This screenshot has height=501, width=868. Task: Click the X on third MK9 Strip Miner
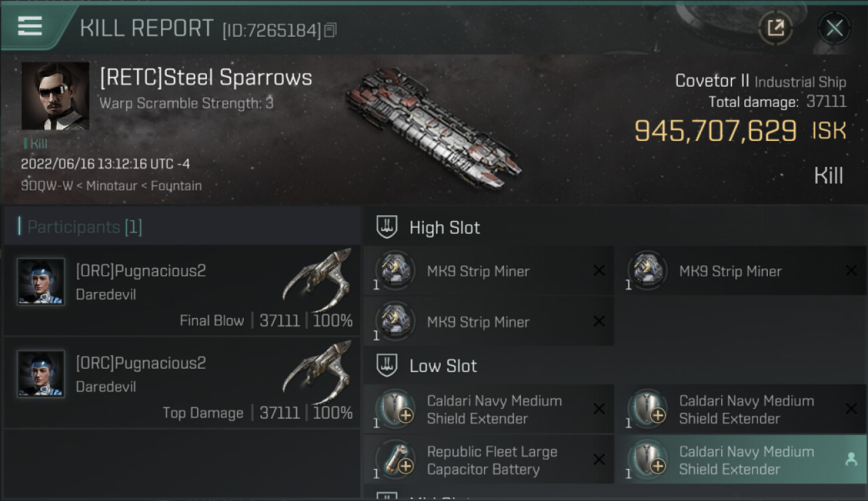[599, 321]
